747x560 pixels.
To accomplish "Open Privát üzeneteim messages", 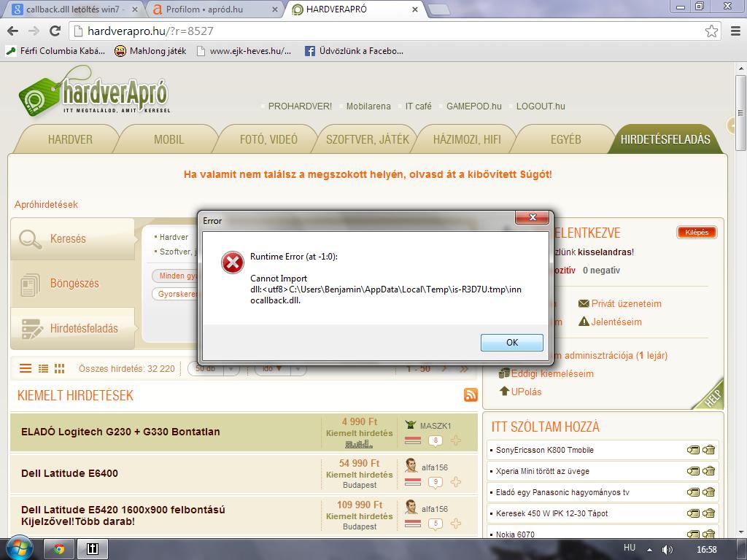I will click(620, 304).
